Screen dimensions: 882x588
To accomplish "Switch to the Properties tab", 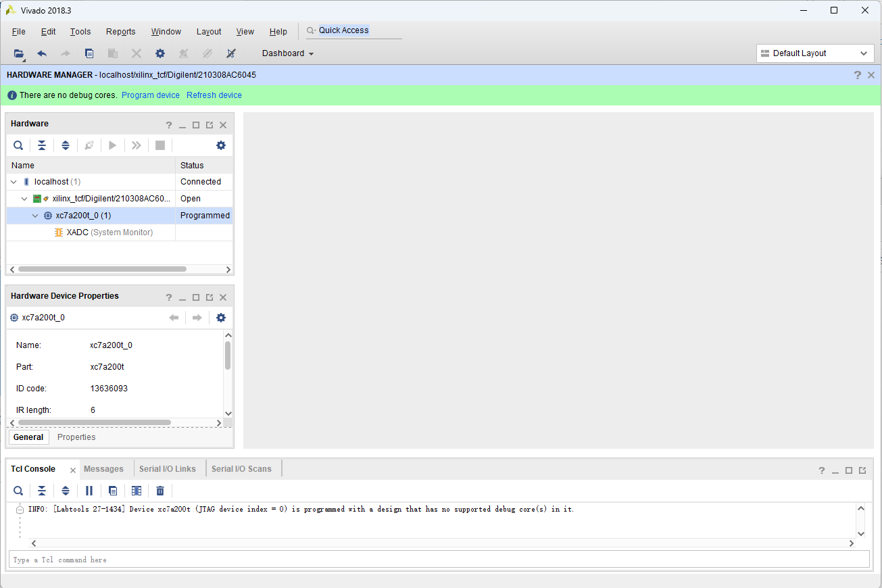I will [x=76, y=437].
